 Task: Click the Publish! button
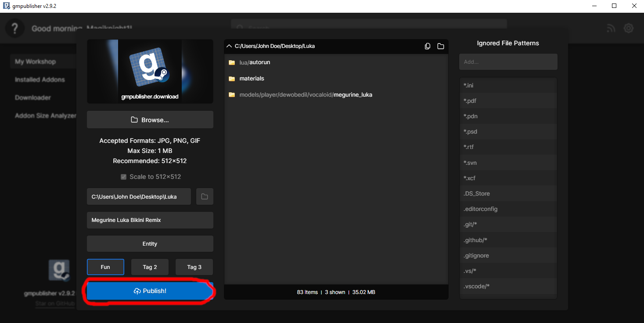click(x=150, y=291)
